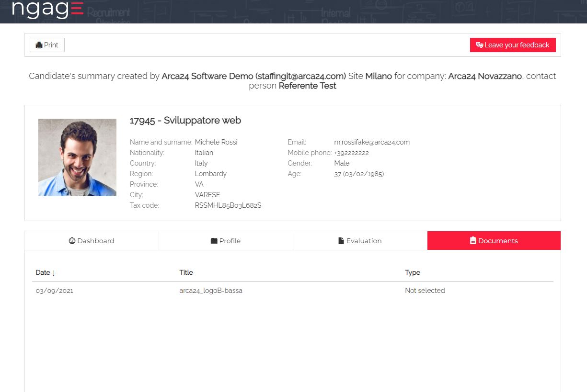The height and width of the screenshot is (392, 587).
Task: Open the Dashboard tab
Action: coord(92,241)
